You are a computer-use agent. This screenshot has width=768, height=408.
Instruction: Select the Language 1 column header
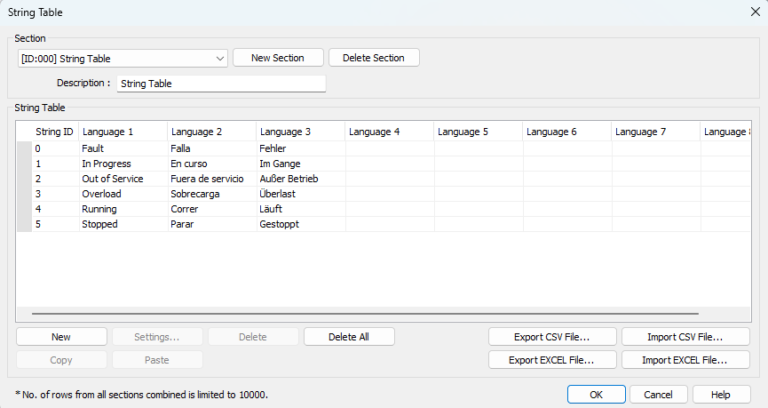tap(123, 132)
